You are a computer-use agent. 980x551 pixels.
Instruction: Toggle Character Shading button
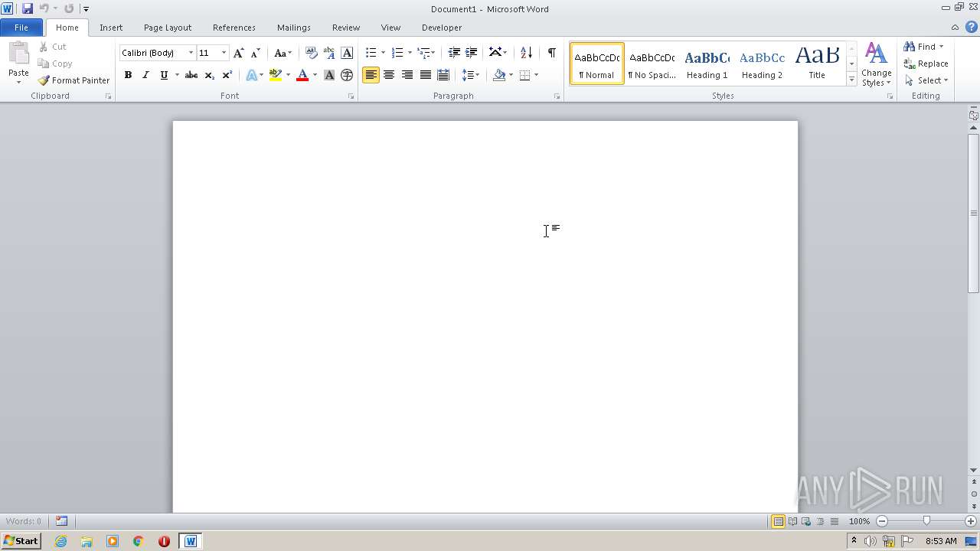329,75
